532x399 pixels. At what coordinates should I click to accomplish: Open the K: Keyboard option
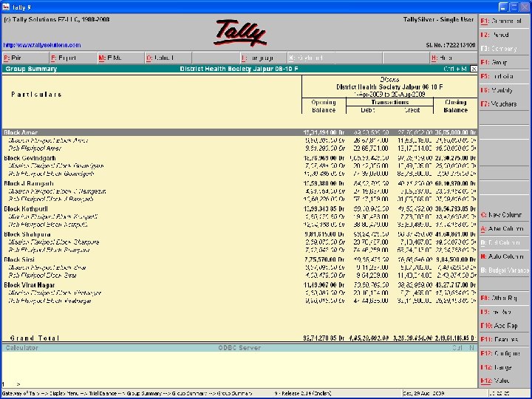[x=311, y=58]
